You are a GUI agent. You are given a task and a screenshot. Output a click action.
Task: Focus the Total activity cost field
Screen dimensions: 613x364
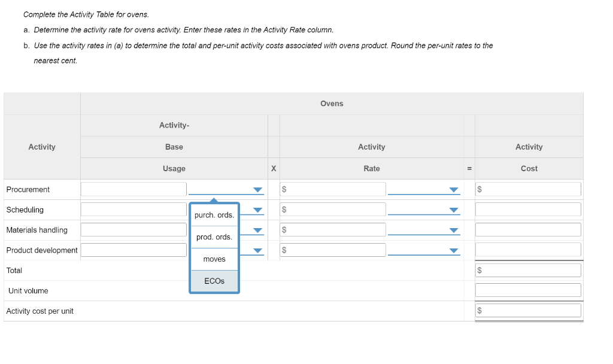tap(531, 271)
